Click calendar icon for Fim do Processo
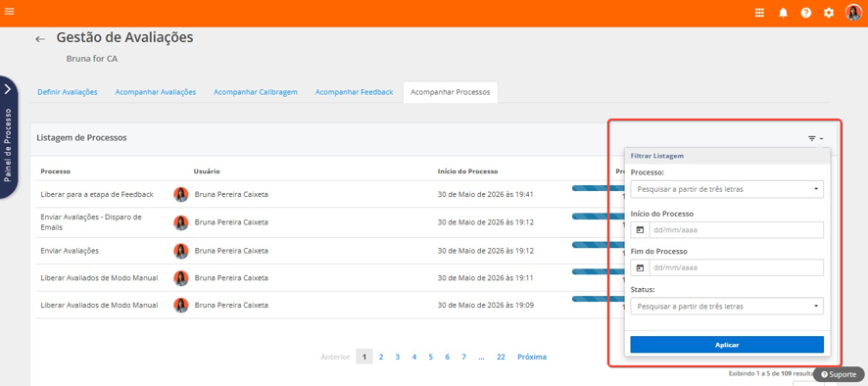The image size is (868, 386). [x=640, y=267]
